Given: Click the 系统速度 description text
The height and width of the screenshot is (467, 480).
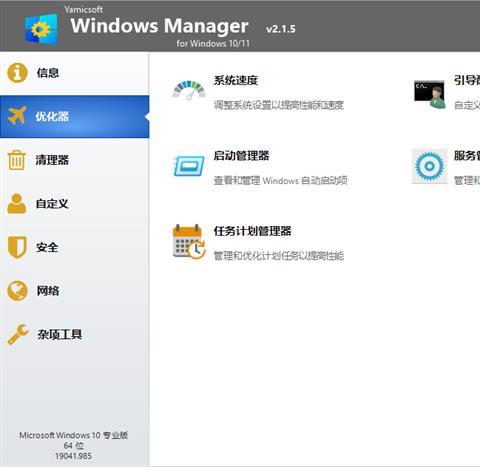Looking at the screenshot, I should [278, 105].
